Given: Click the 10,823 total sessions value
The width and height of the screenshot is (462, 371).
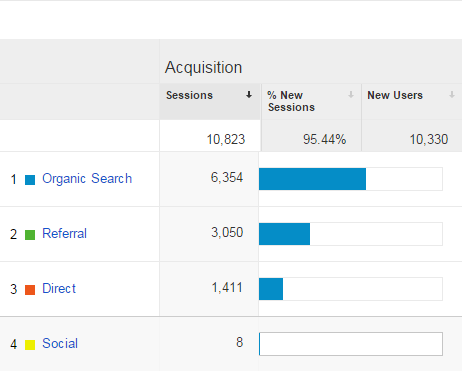Looking at the screenshot, I should (x=226, y=139).
